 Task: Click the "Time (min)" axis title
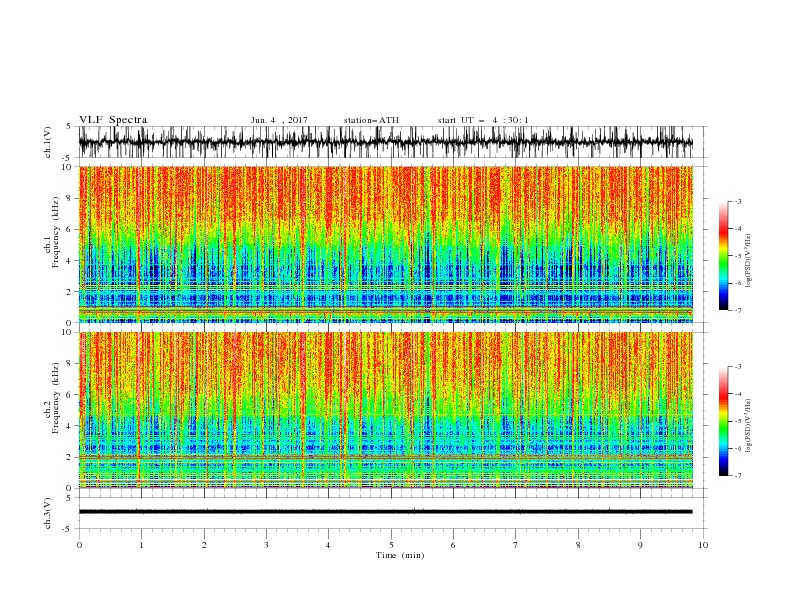400,555
